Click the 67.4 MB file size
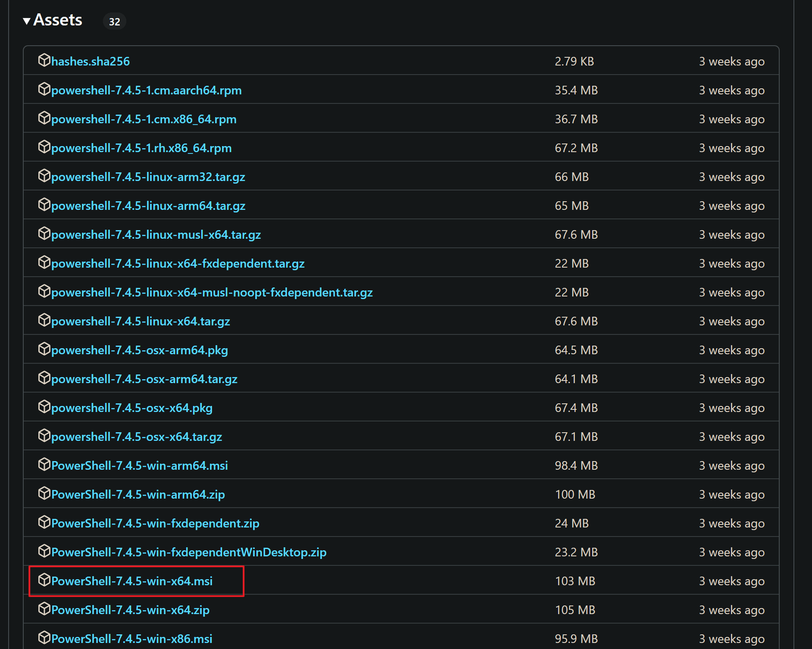 tap(576, 408)
